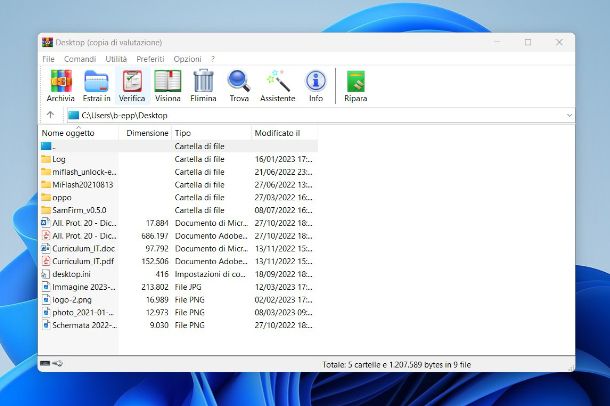Click the window resize grip corner
This screenshot has height=406, width=610.
pos(571,368)
